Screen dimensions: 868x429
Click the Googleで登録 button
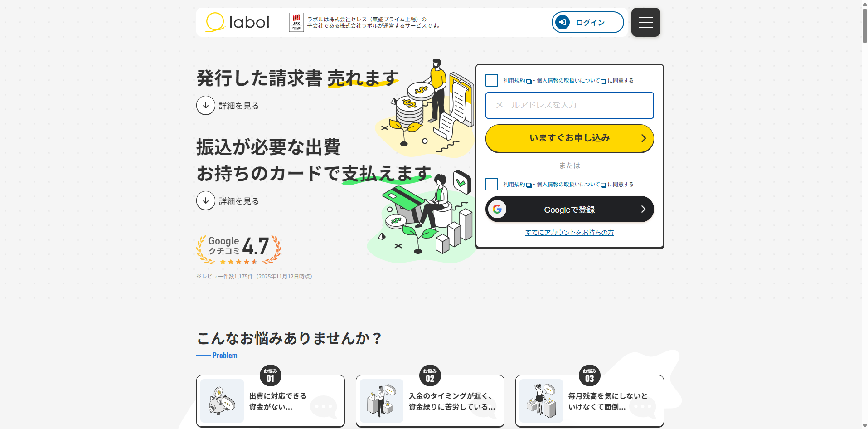click(x=569, y=209)
